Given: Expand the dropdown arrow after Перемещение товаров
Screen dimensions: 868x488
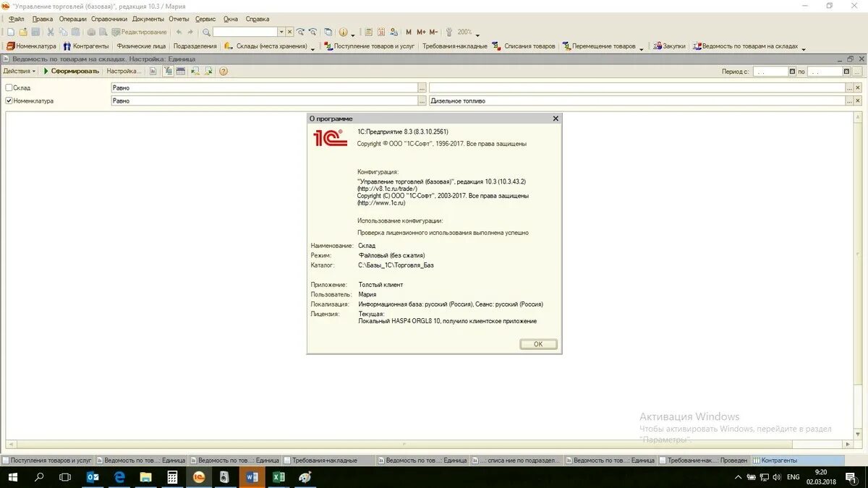Looking at the screenshot, I should [642, 48].
